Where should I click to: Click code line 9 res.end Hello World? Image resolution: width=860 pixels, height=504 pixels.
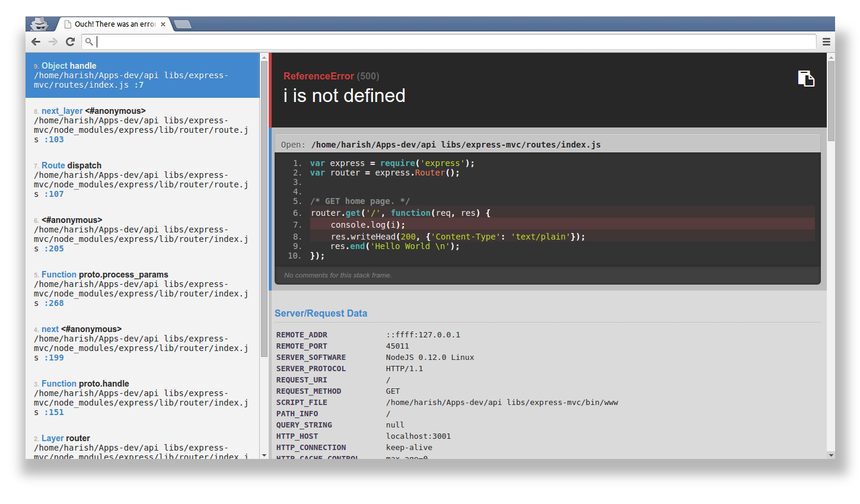[395, 246]
